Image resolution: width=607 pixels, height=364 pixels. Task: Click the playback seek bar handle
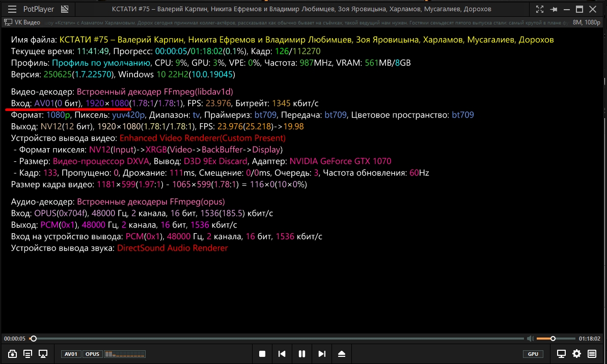[34, 339]
